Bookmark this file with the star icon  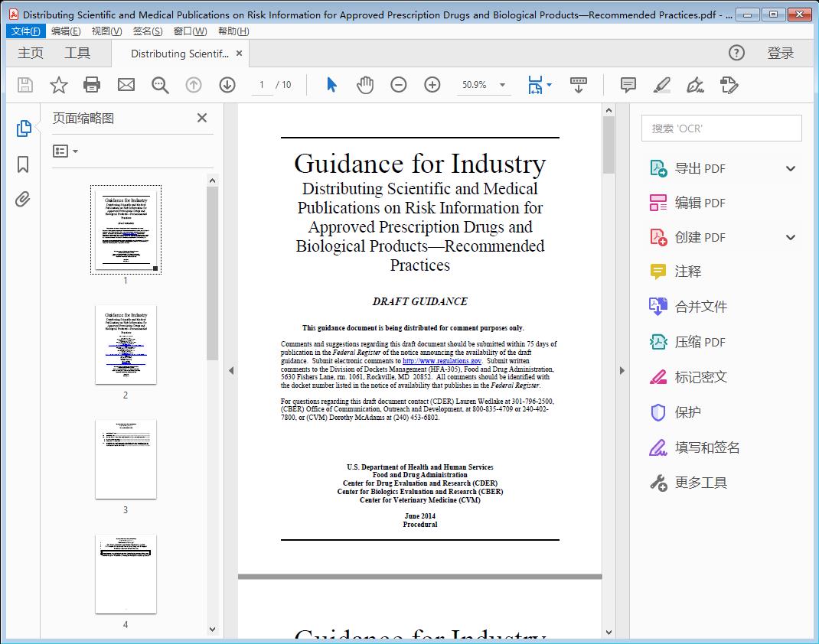pyautogui.click(x=58, y=85)
